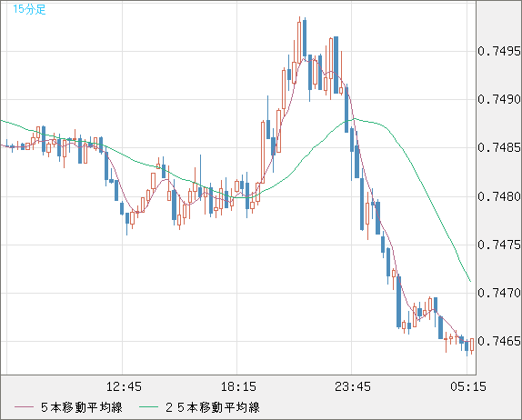Click the 23:45 time axis label
The width and height of the screenshot is (522, 420).
(353, 386)
